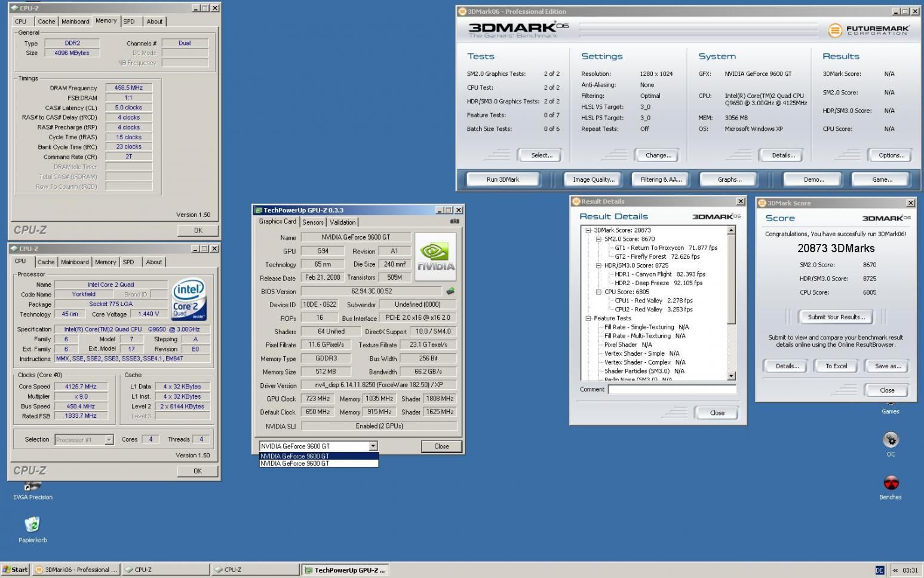Select second NVIDIA GeForce 9600 GT list entry
Image resolution: width=924 pixels, height=578 pixels.
pos(318,463)
